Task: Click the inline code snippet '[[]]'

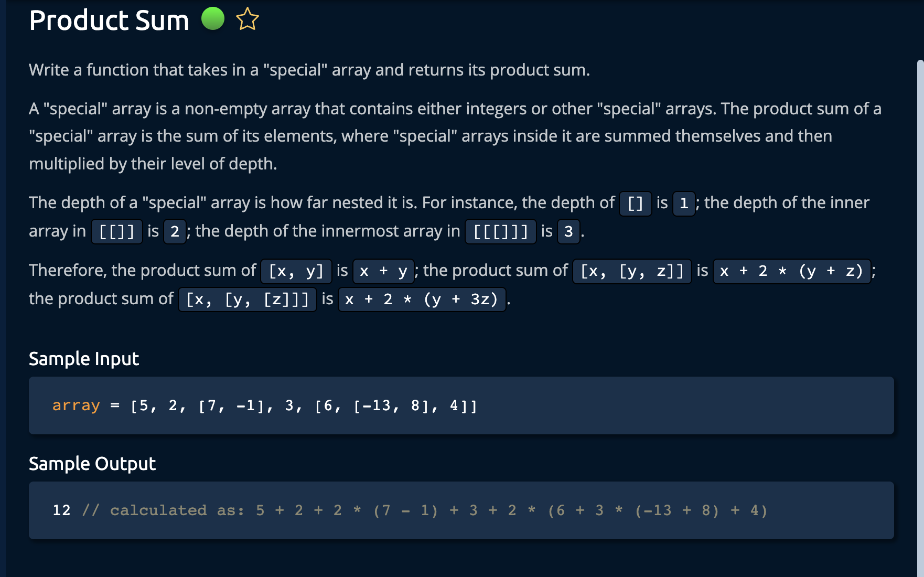Action: tap(117, 232)
